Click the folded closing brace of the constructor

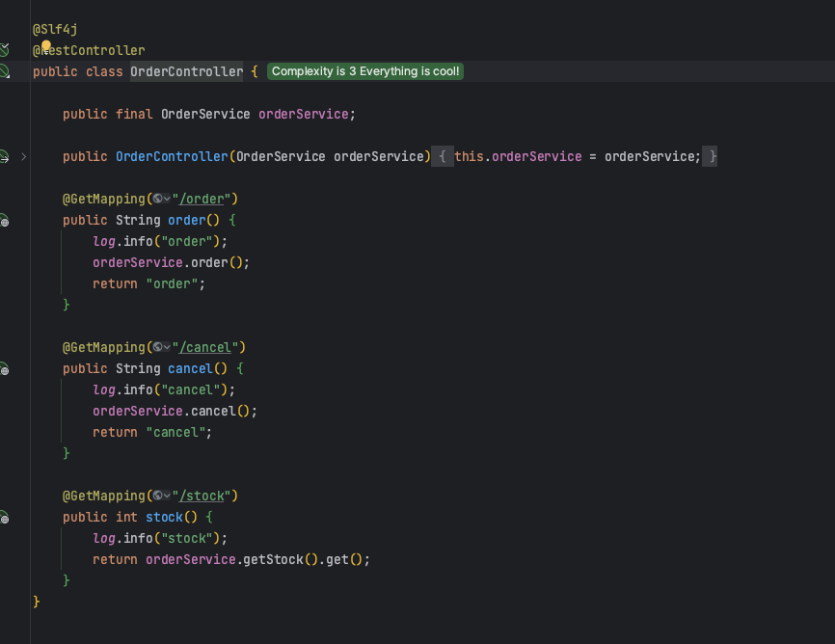click(x=710, y=156)
